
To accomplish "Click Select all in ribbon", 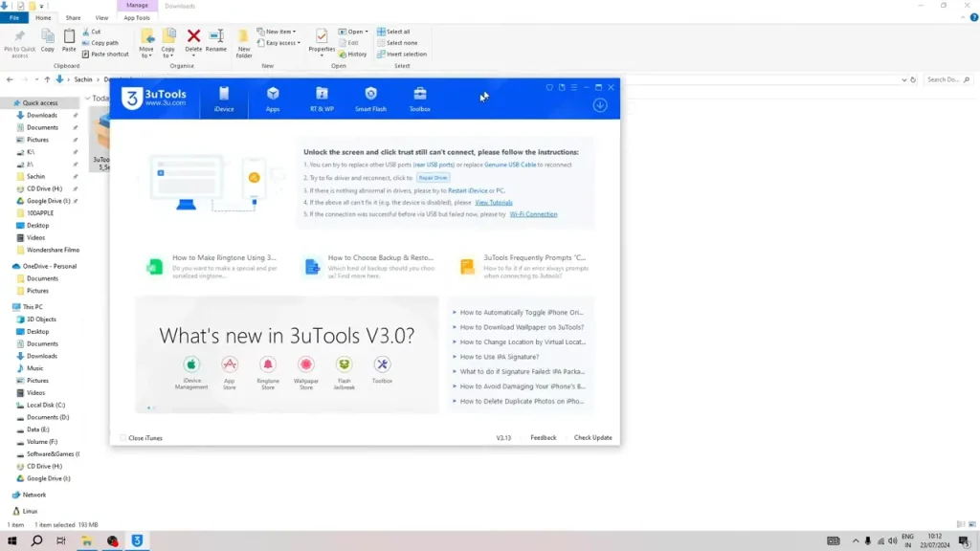I will click(393, 32).
